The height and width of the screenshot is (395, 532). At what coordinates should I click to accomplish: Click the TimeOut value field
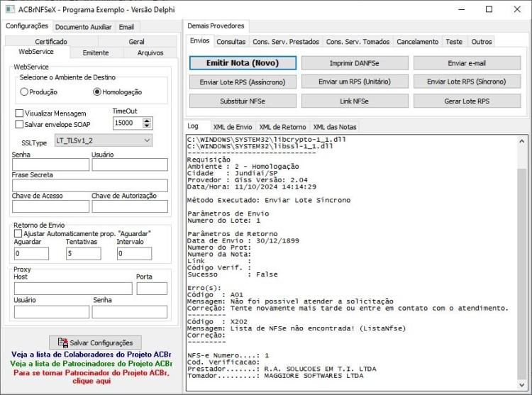tap(128, 123)
